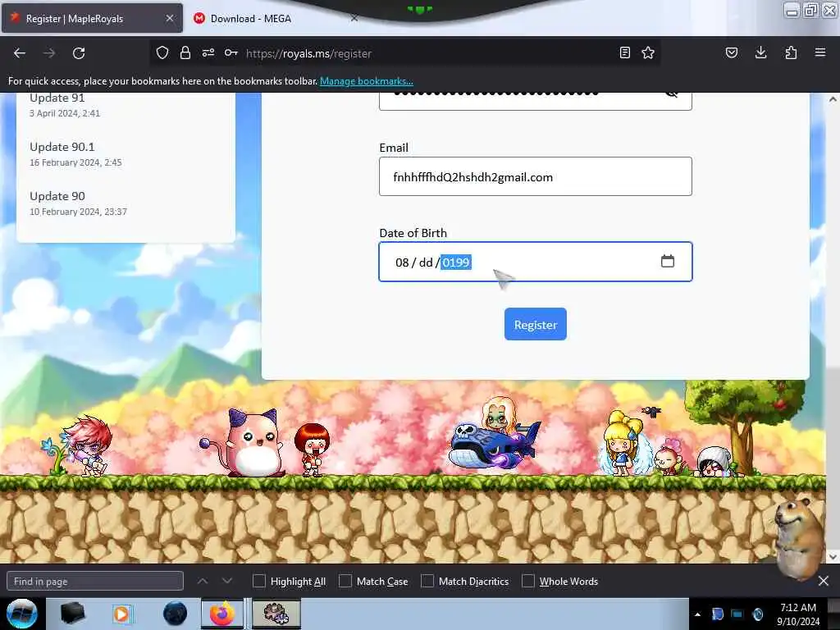Close the Download - MEGA tab
This screenshot has height=630, width=840.
click(x=354, y=18)
